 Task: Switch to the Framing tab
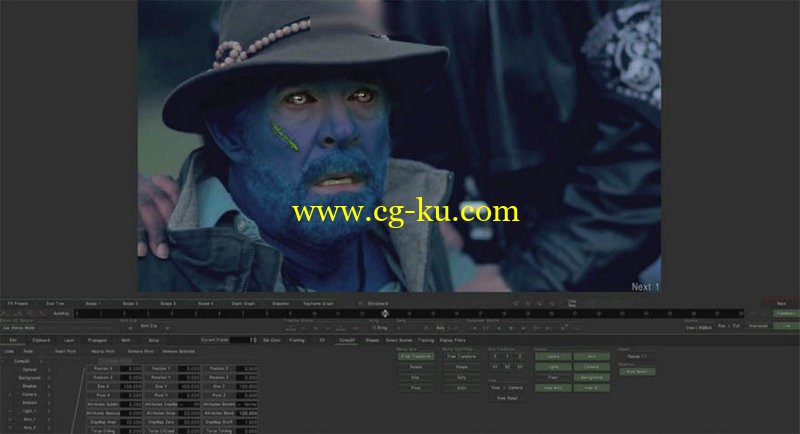pyautogui.click(x=296, y=340)
